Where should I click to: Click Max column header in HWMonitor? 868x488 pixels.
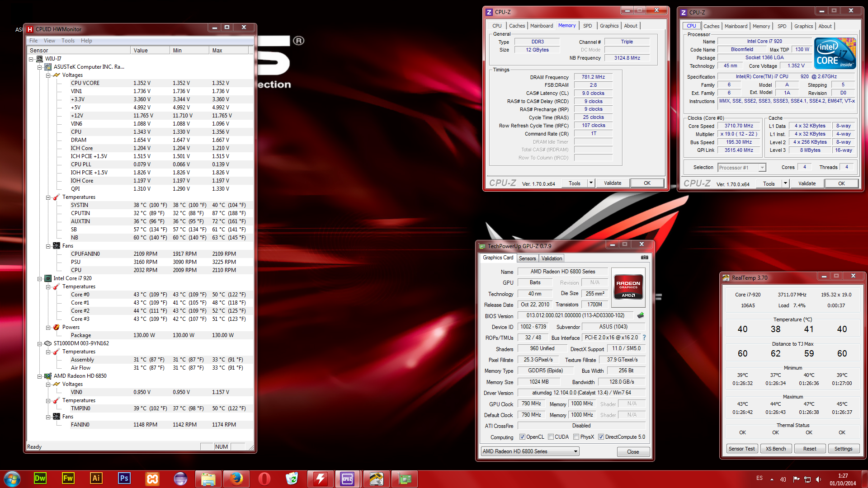tap(228, 50)
